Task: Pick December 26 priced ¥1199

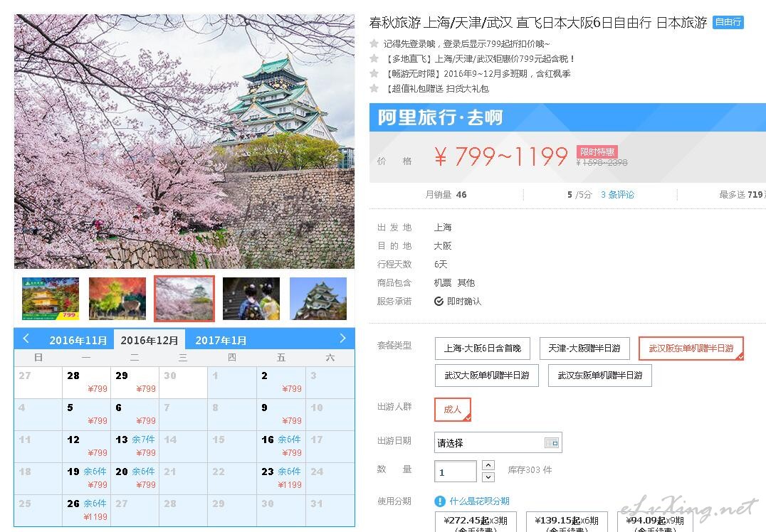Action: coord(86,511)
